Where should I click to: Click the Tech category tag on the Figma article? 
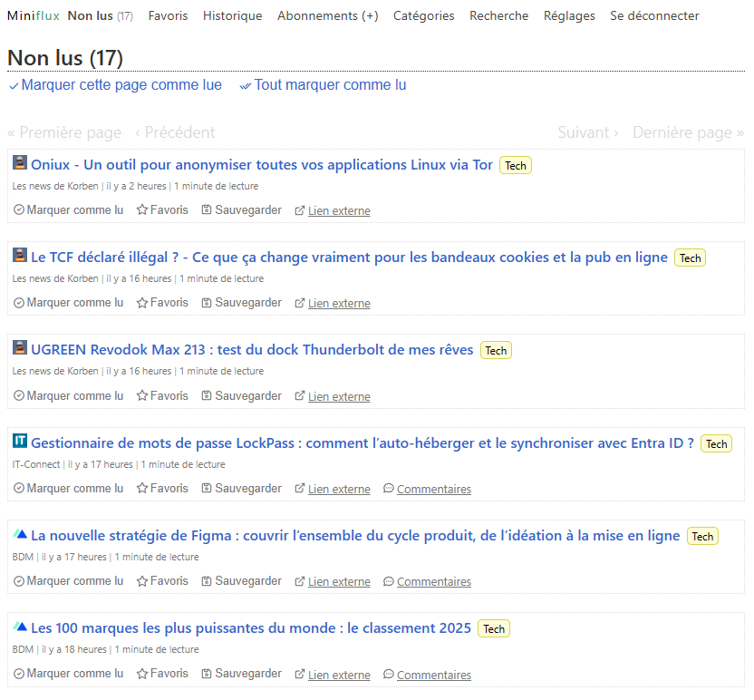coord(702,536)
